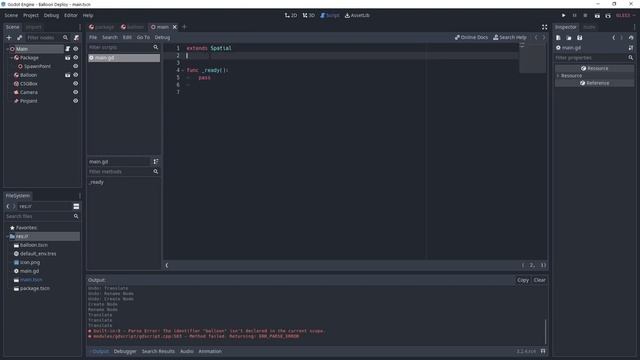This screenshot has height=360, width=640.
Task: Open the AssetLib workspace
Action: point(357,16)
